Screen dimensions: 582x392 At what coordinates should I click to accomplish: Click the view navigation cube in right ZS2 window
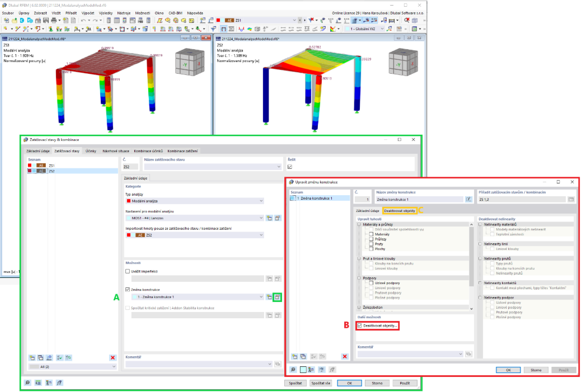tap(403, 62)
